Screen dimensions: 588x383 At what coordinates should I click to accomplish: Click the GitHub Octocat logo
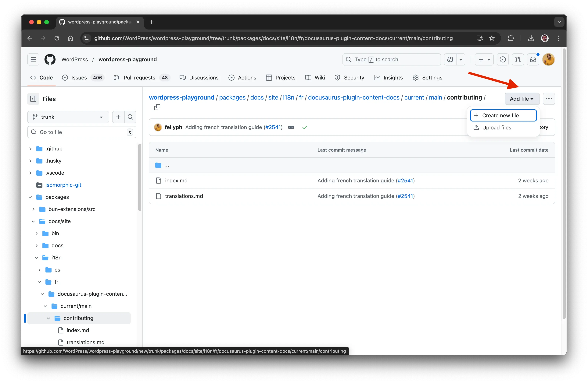click(50, 59)
